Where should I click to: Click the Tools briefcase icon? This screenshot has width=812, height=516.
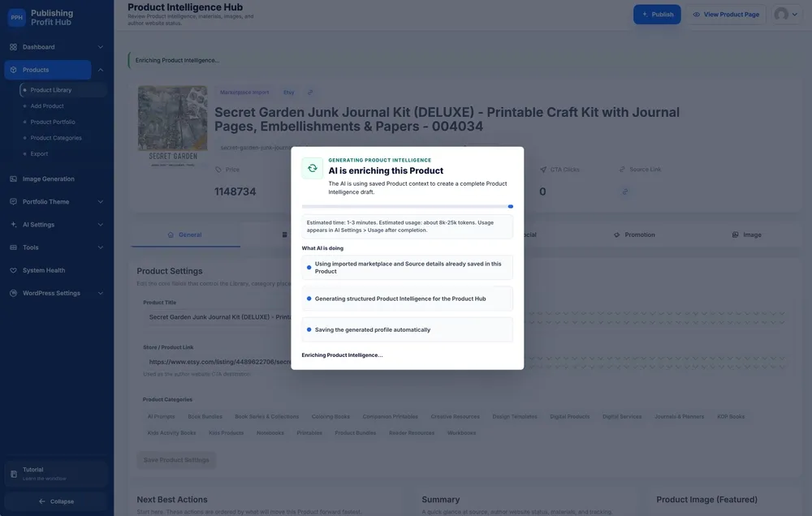[x=14, y=247]
